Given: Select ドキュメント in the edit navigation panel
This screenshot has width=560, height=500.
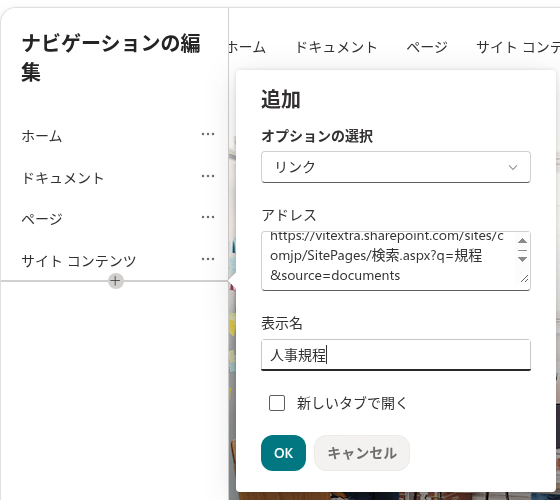Looking at the screenshot, I should 63,178.
